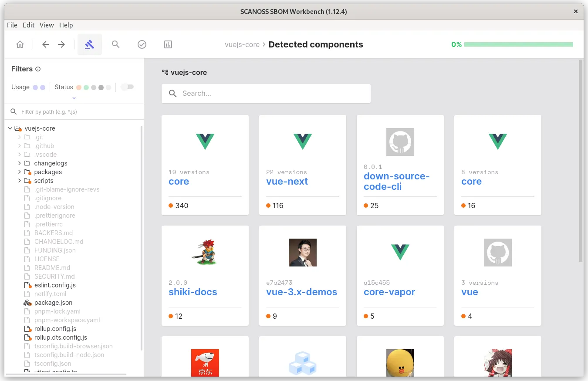Click the shiki-docs warrior avatar image
The width and height of the screenshot is (588, 381).
[205, 253]
